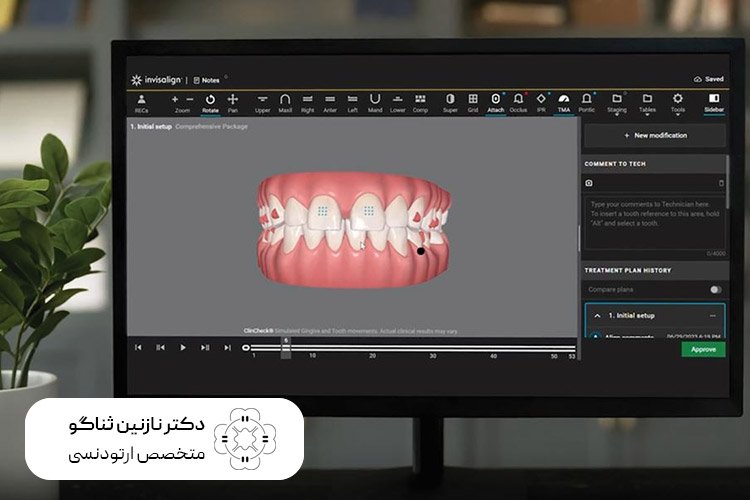Step back one stage
The width and height of the screenshot is (750, 500).
click(160, 347)
